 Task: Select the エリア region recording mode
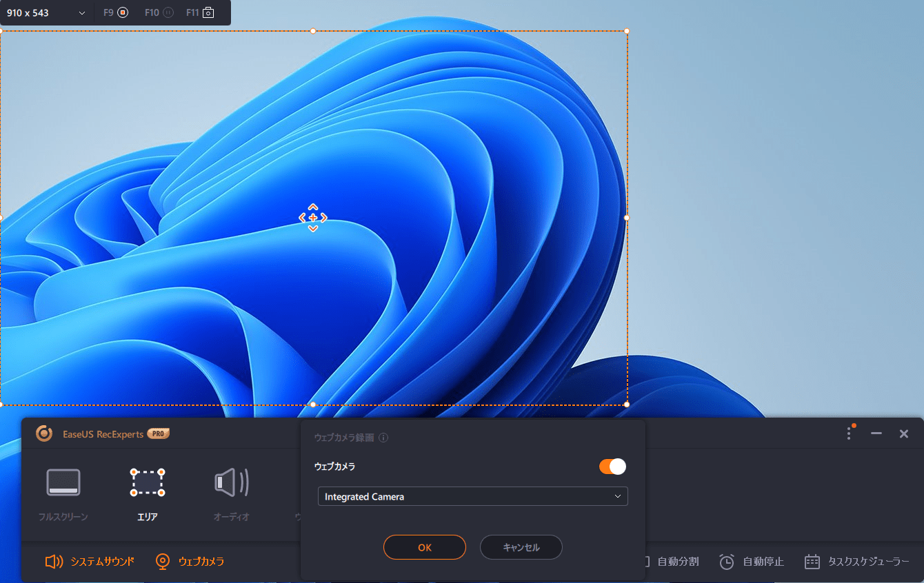148,493
